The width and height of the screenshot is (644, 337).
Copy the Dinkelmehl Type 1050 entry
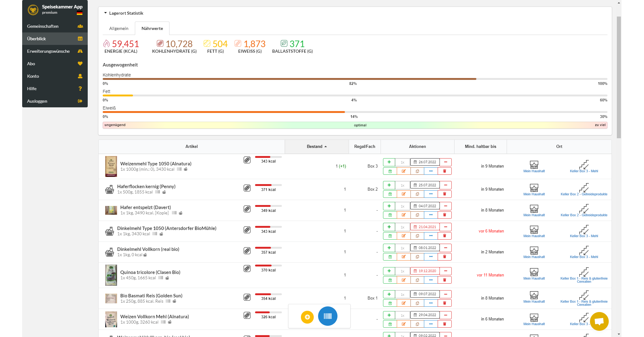[x=417, y=236]
